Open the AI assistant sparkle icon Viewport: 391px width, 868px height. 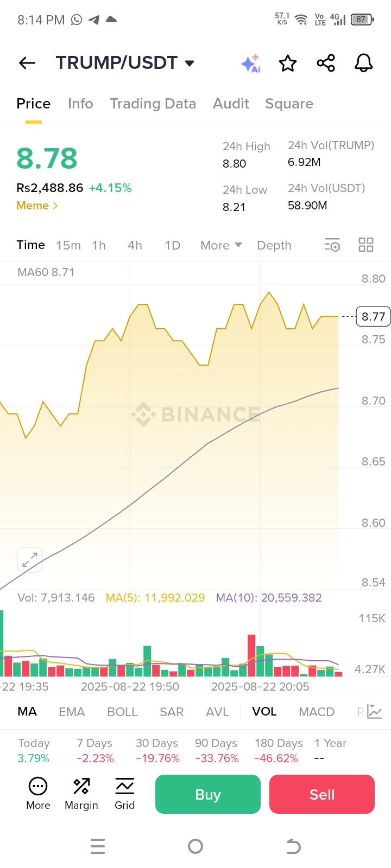(x=251, y=63)
